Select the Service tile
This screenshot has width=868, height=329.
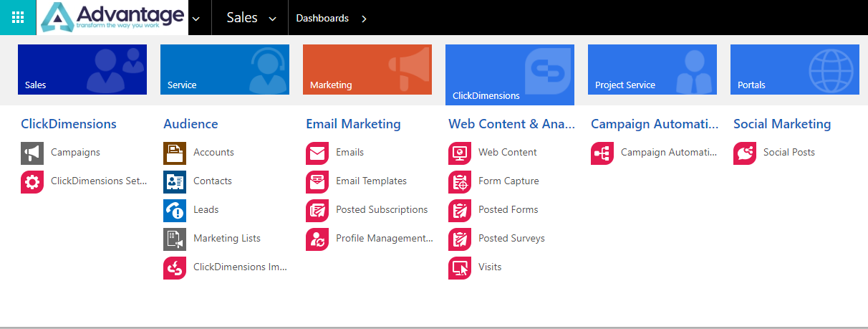pos(225,70)
